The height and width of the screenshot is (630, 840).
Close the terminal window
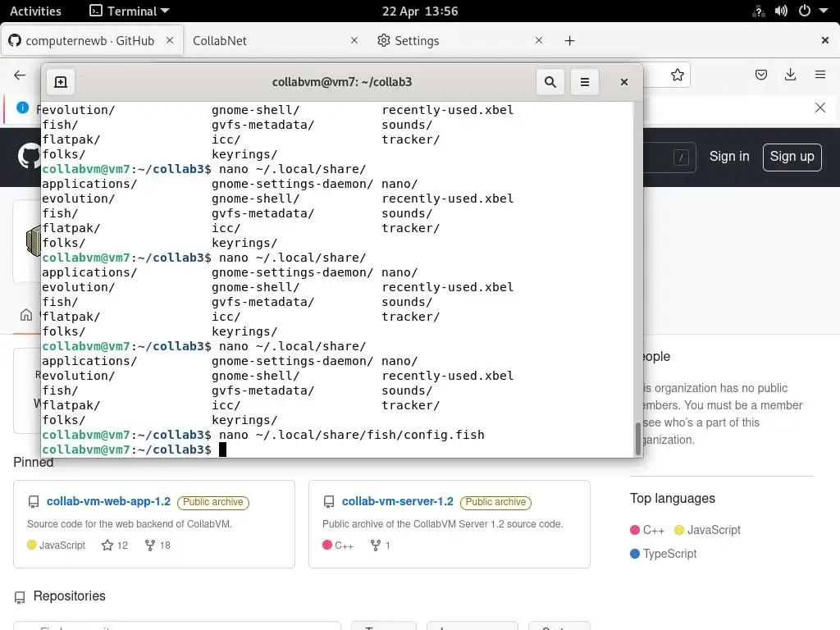point(624,82)
